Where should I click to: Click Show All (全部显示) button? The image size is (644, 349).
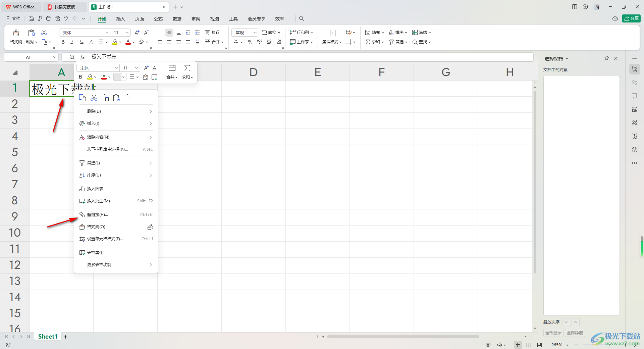(x=553, y=333)
